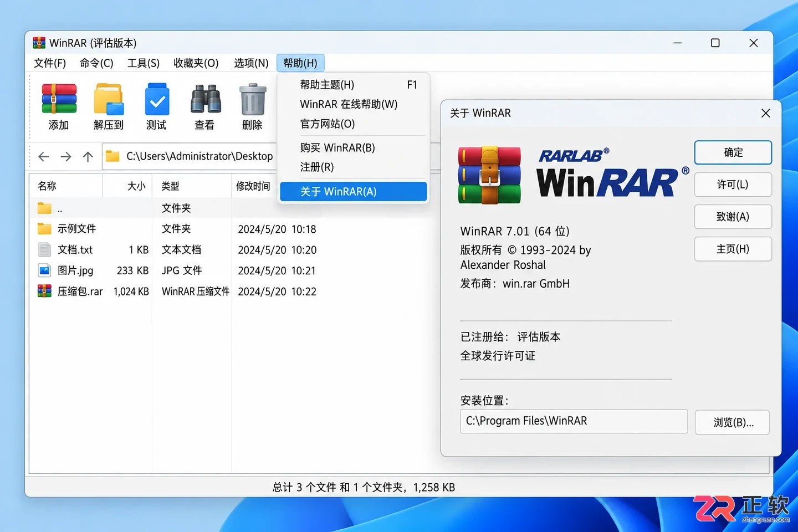This screenshot has width=798, height=532.
Task: Open the 收藏夹(O) menu
Action: (x=196, y=63)
